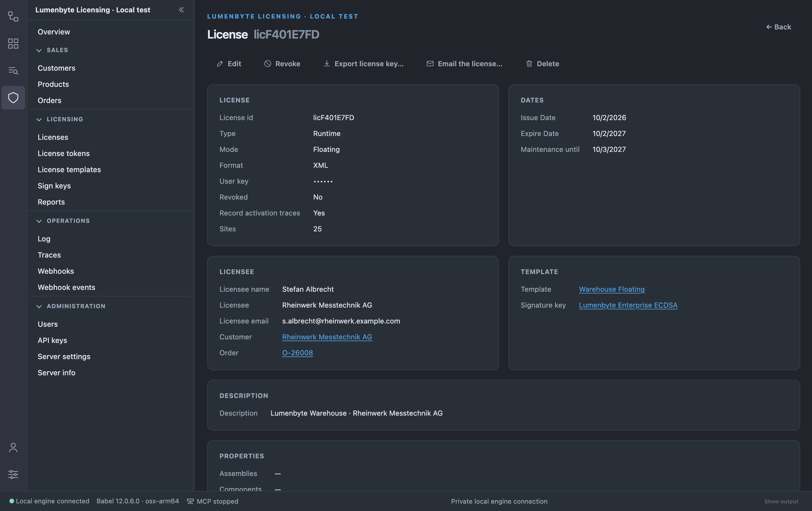812x511 pixels.
Task: Collapse the SALES section
Action: point(39,50)
